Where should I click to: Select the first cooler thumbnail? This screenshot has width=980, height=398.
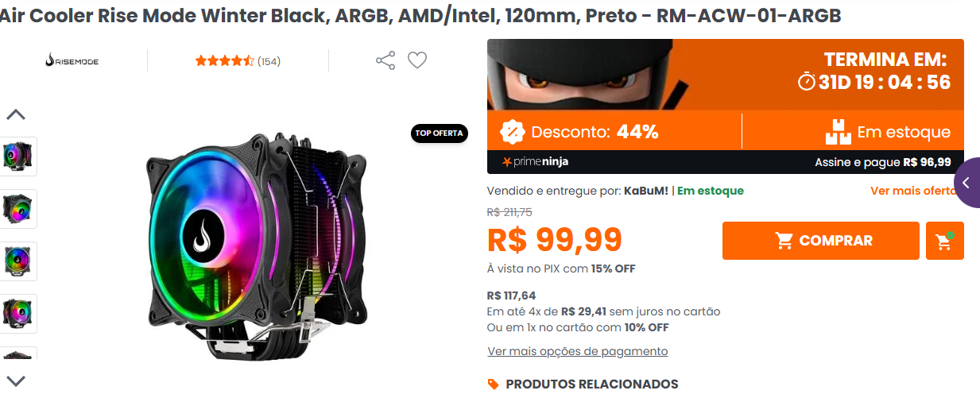[x=17, y=156]
